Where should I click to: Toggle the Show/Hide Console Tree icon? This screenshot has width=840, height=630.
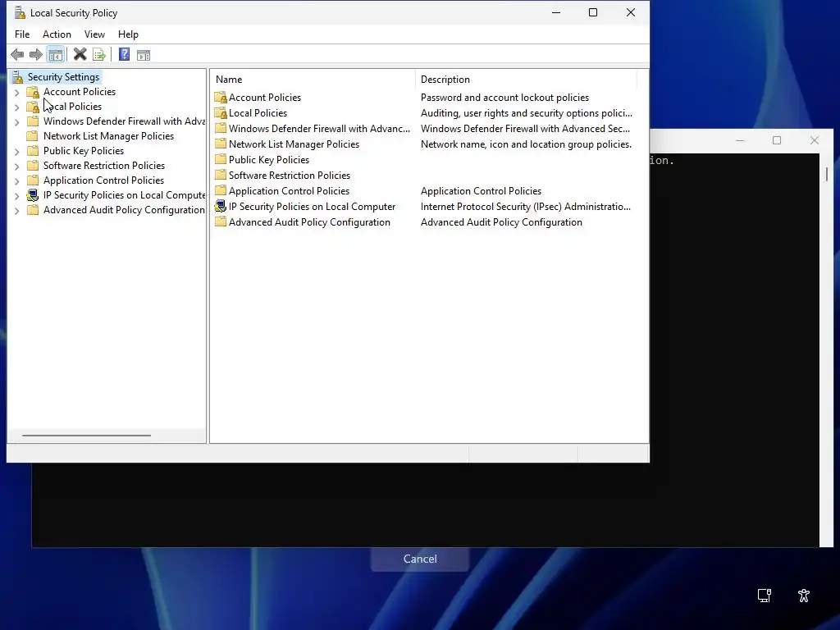(55, 55)
